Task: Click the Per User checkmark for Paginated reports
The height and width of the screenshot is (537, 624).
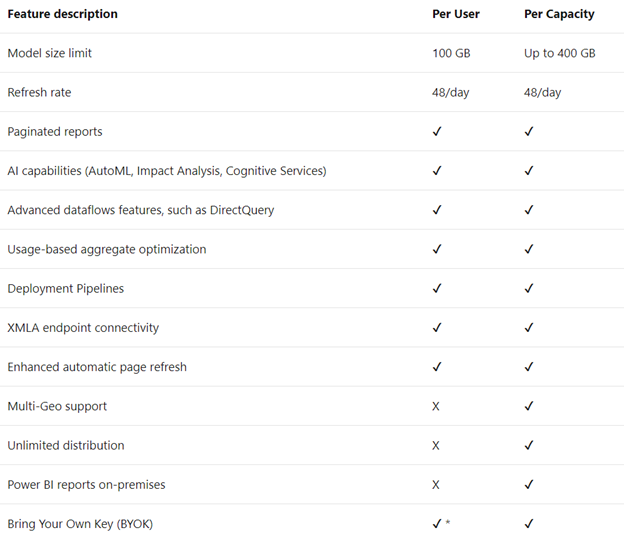Action: 437,132
